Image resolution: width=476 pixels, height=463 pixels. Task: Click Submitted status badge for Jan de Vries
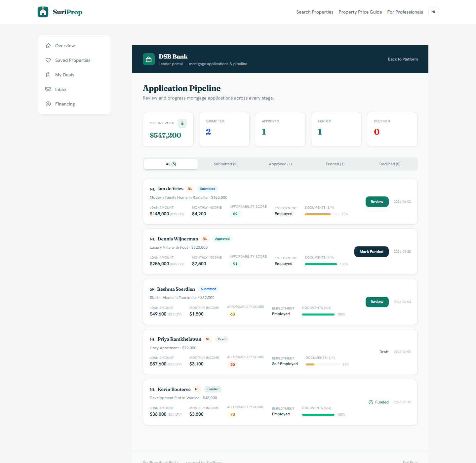pyautogui.click(x=208, y=189)
